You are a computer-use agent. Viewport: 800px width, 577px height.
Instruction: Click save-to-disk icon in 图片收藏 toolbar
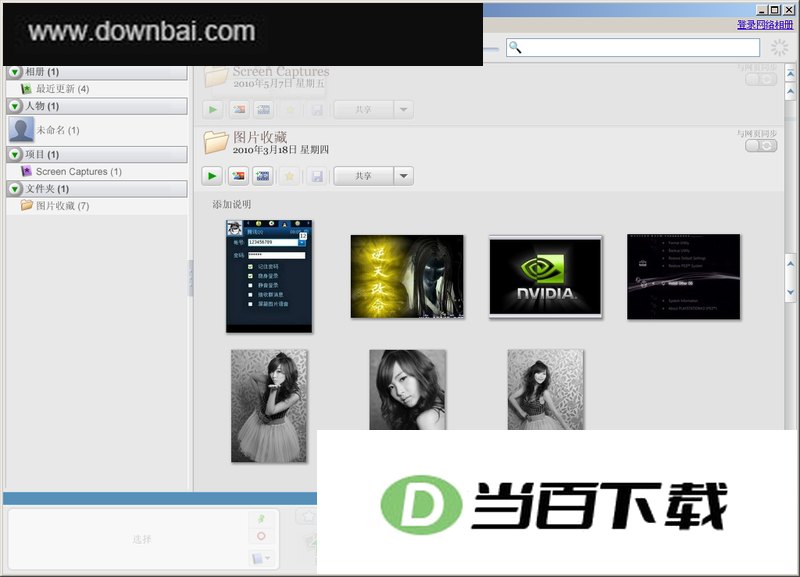click(x=317, y=176)
